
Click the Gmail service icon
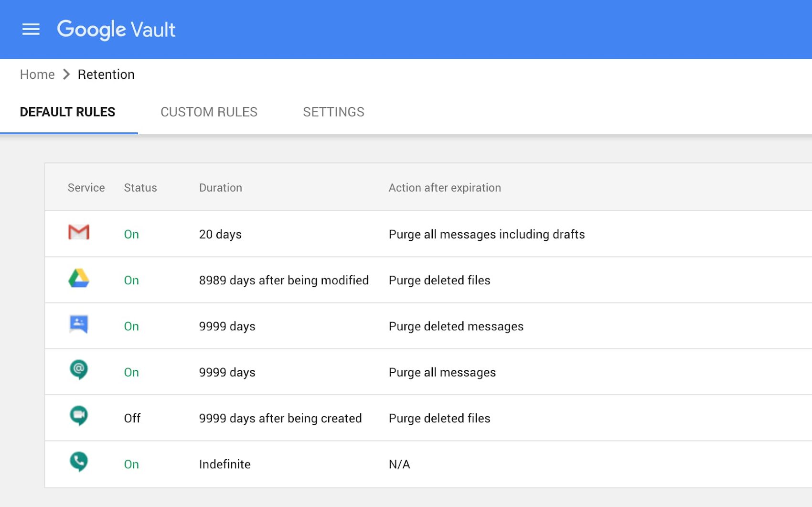point(79,232)
